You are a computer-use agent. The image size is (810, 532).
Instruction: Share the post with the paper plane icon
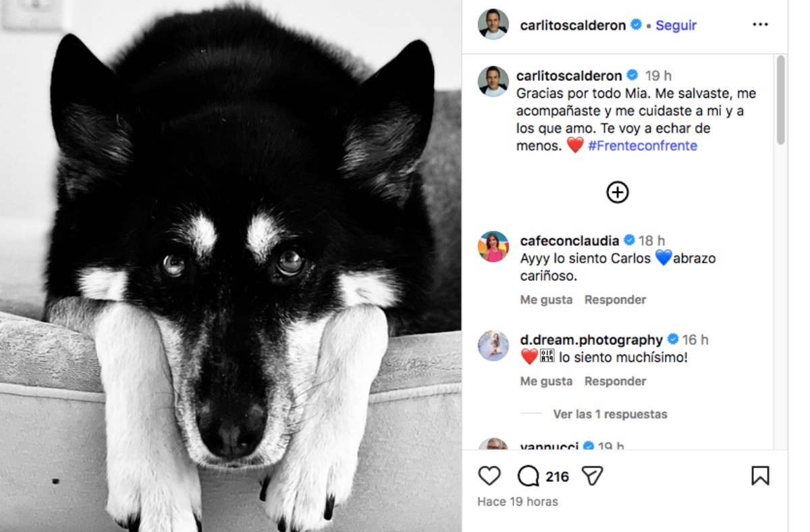(x=592, y=476)
